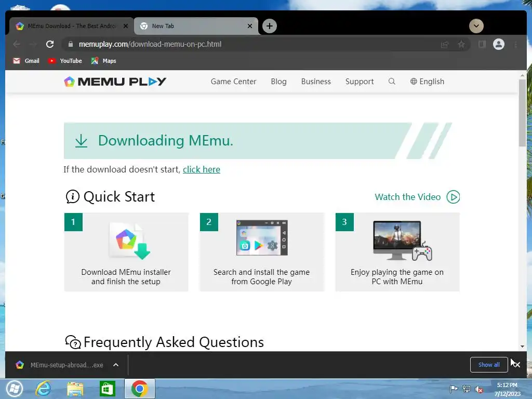Click the Frequently Asked Questions heading
This screenshot has height=399, width=532.
click(174, 342)
